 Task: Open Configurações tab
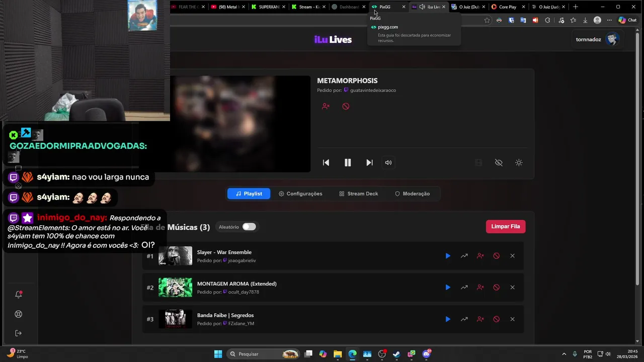click(x=300, y=194)
